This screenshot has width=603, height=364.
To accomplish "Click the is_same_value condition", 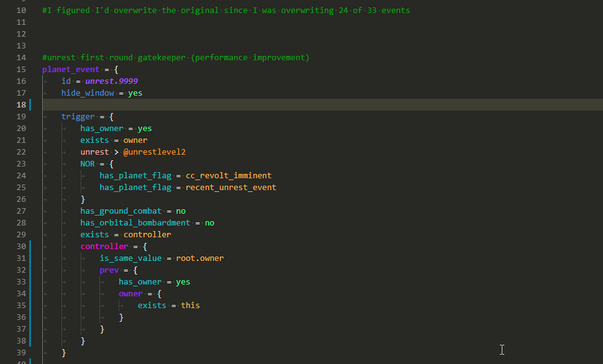I will pos(131,258).
